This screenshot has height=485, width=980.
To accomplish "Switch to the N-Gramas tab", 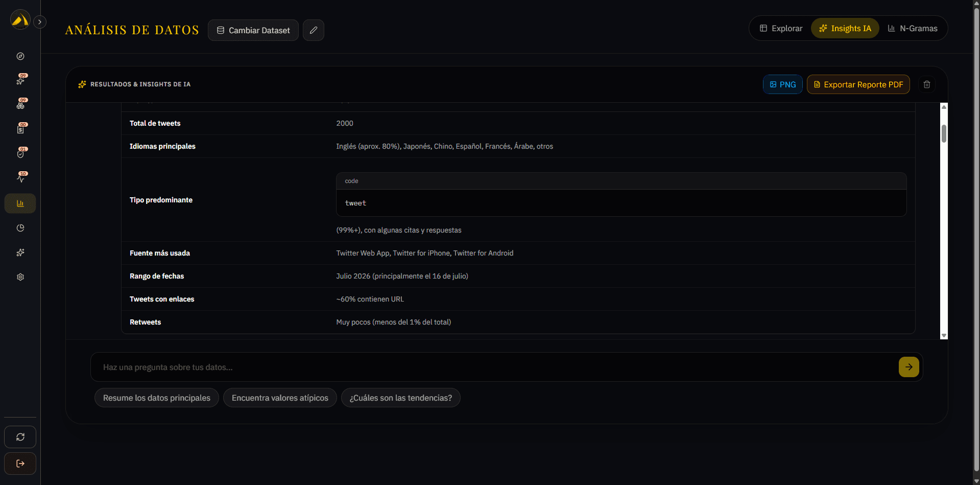I will [913, 28].
